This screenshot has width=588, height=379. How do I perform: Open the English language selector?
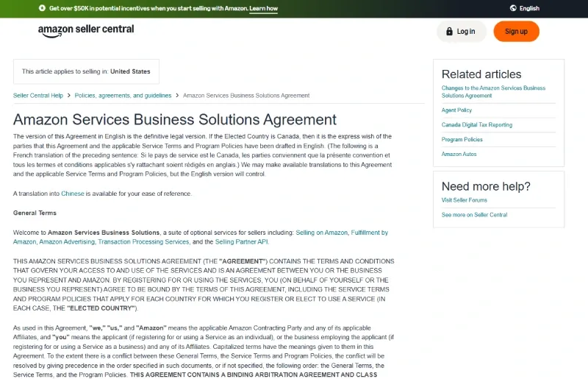tap(525, 8)
